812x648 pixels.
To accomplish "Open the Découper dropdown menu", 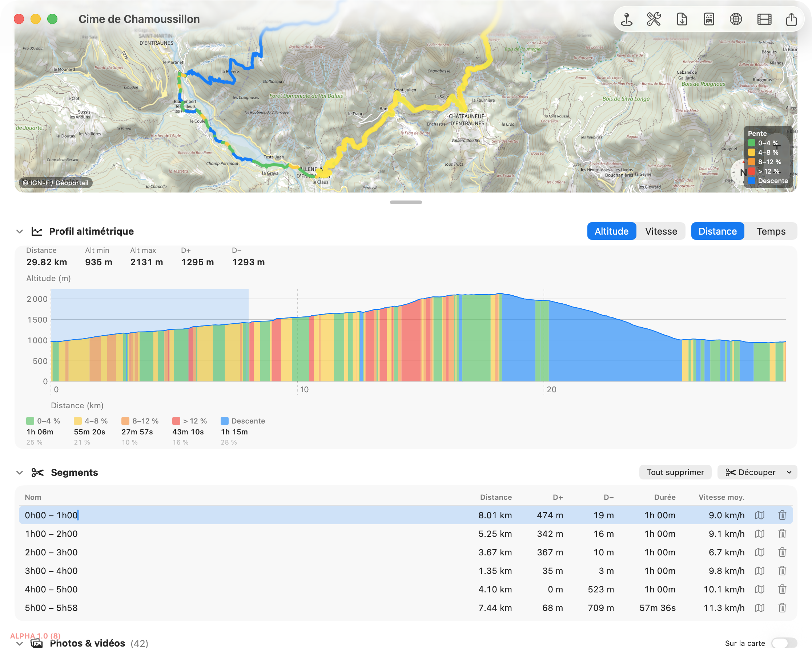I will coord(757,472).
